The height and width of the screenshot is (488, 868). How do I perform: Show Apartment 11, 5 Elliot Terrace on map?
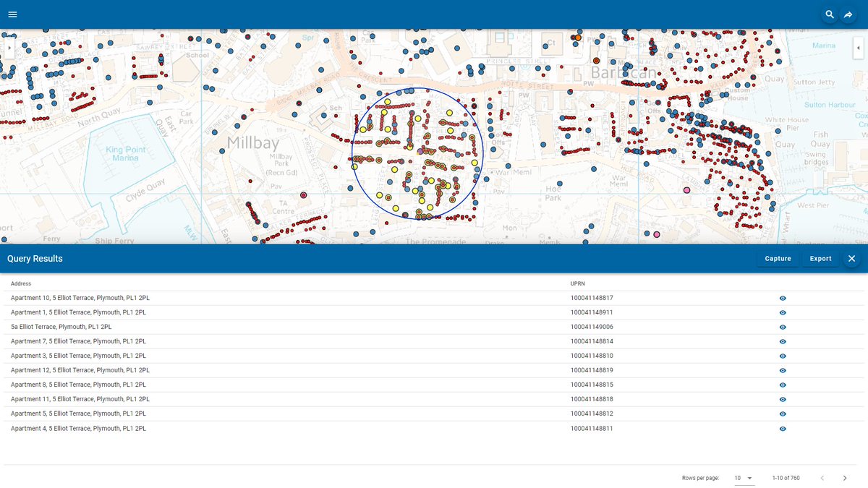[782, 398]
